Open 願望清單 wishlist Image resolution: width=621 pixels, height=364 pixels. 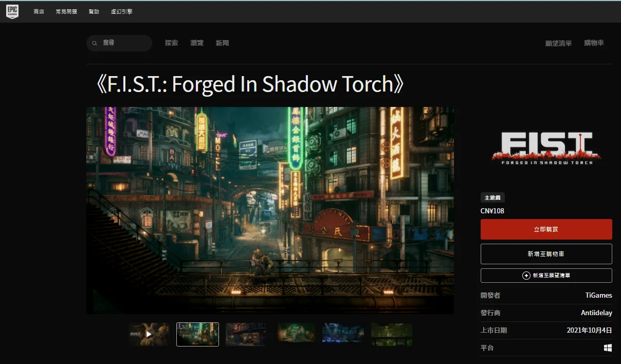pyautogui.click(x=558, y=43)
